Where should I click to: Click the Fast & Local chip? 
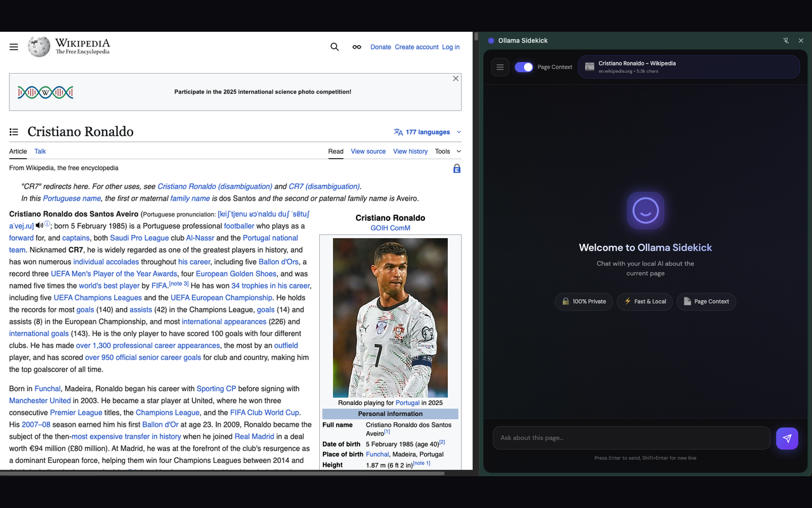coord(645,302)
